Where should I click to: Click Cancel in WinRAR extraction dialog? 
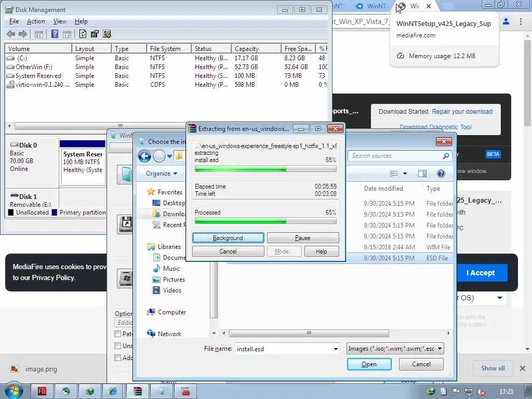[228, 251]
